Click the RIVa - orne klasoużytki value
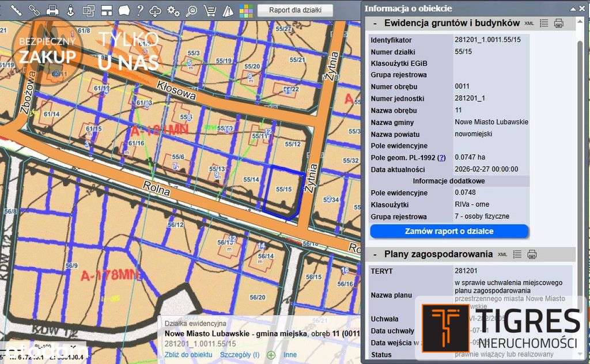This screenshot has width=590, height=364. [472, 204]
